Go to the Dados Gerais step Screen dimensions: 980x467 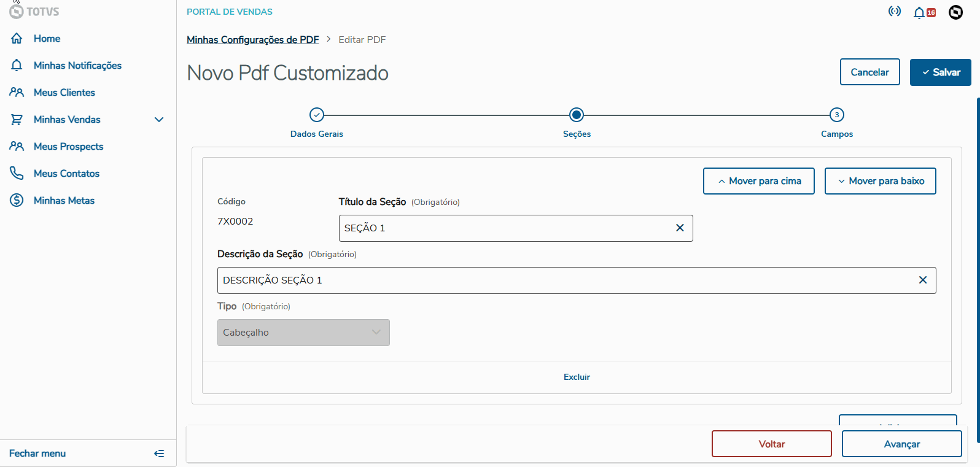[x=317, y=115]
